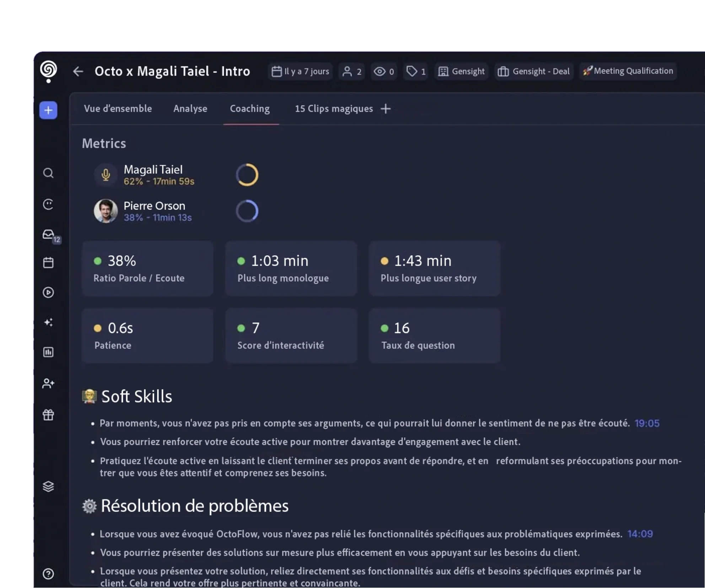705x588 pixels.
Task: Click the bullet 'Vous pourriez présenter des solutions sur mesure'
Action: coord(340,552)
